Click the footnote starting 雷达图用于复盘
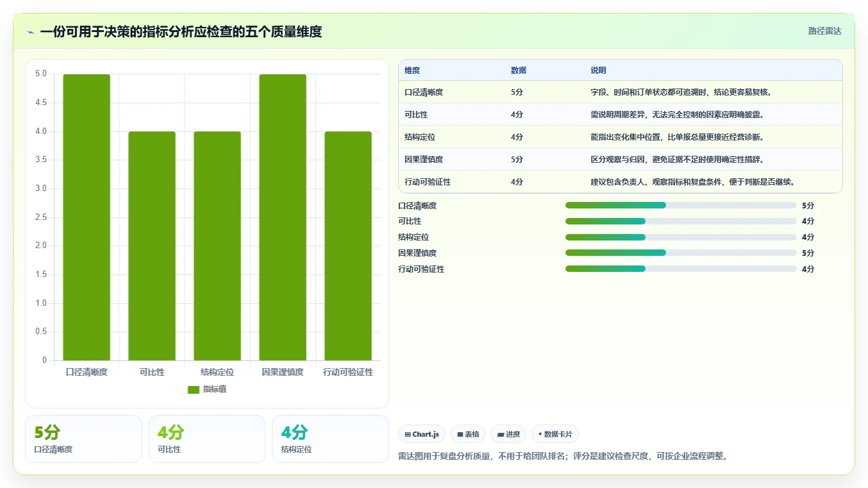 pos(563,457)
